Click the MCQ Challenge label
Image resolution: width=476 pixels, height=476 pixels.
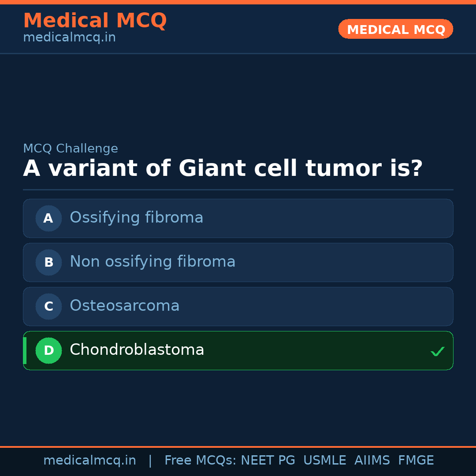[x=71, y=149]
